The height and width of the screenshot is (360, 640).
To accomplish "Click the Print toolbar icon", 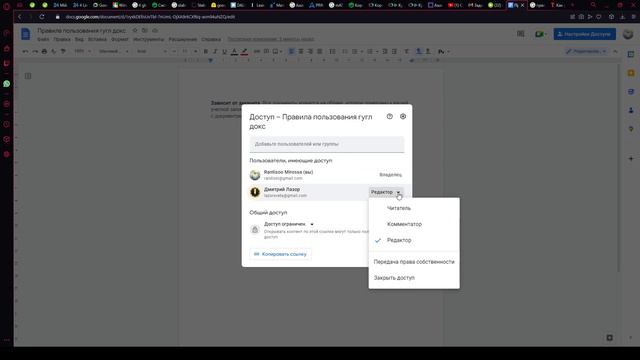I will tap(44, 51).
